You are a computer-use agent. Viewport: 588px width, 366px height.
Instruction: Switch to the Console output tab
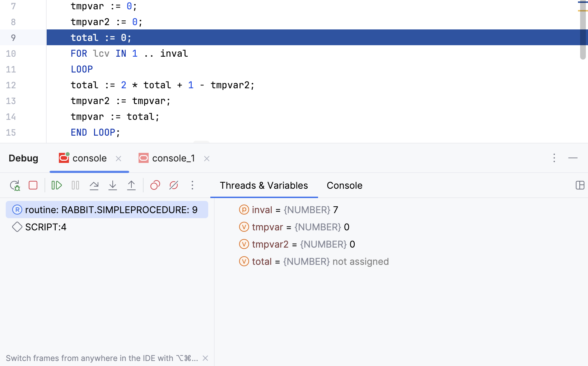(x=344, y=186)
